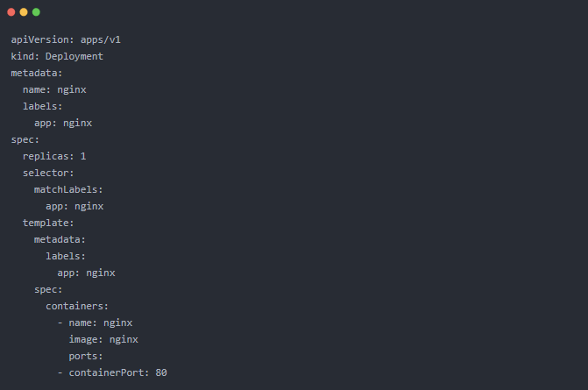The width and height of the screenshot is (588, 390).
Task: Click the spec key under template
Action: click(48, 289)
